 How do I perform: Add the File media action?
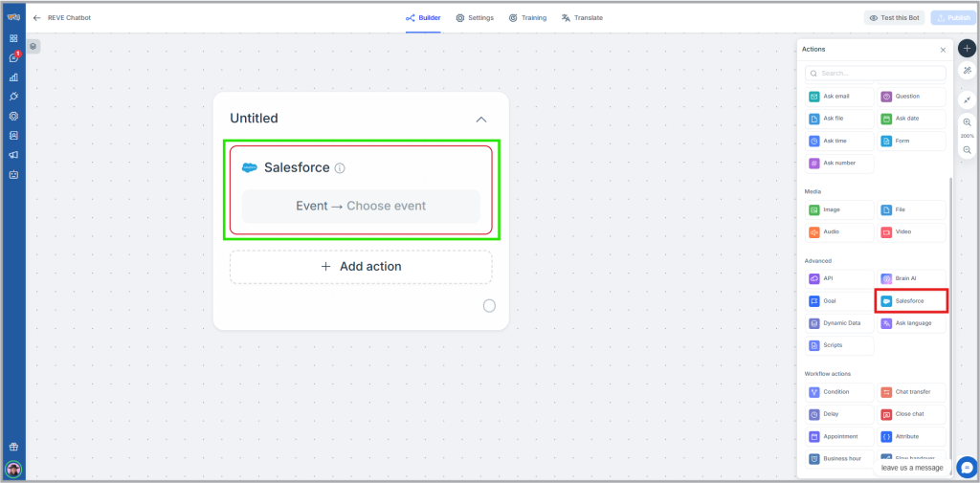(911, 210)
